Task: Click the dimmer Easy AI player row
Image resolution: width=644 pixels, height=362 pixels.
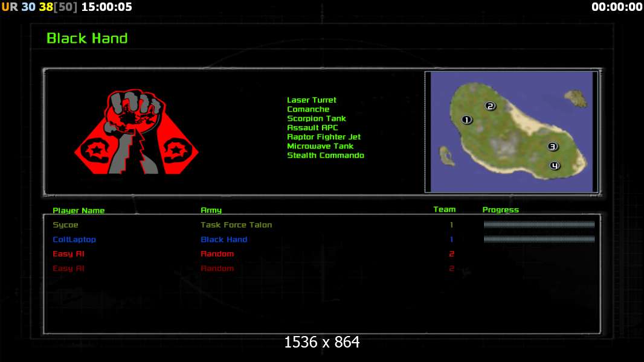Action: click(x=321, y=268)
